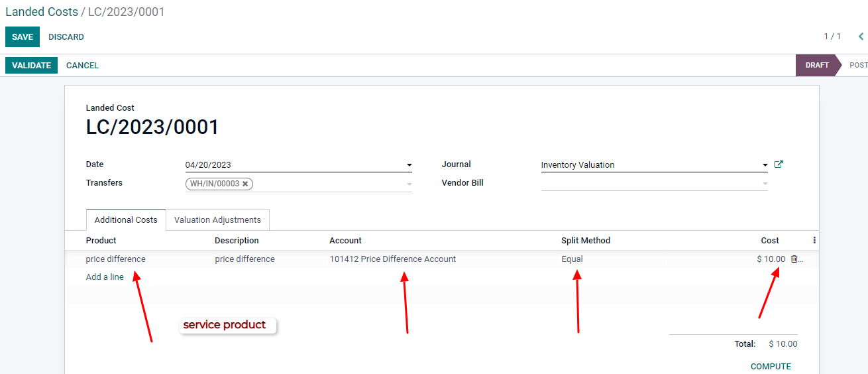The width and height of the screenshot is (868, 374).
Task: Expand the Vendor Bill dropdown
Action: point(765,184)
